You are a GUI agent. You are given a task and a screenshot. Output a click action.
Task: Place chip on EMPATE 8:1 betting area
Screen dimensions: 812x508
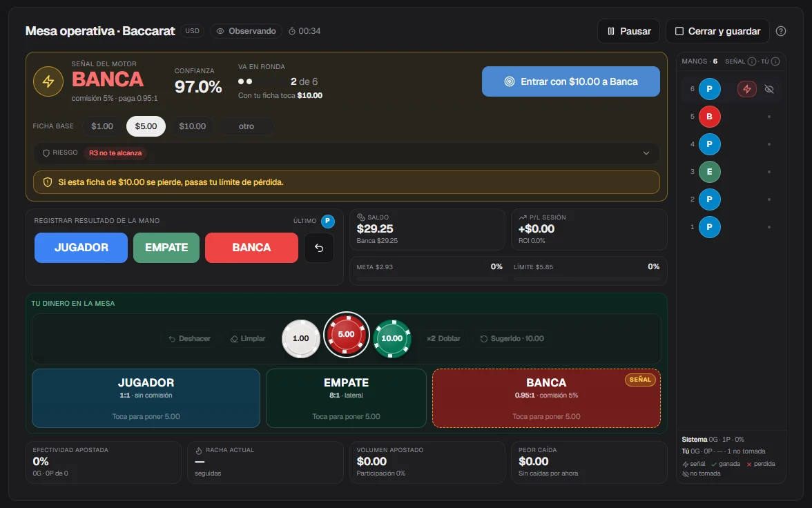[x=347, y=398]
